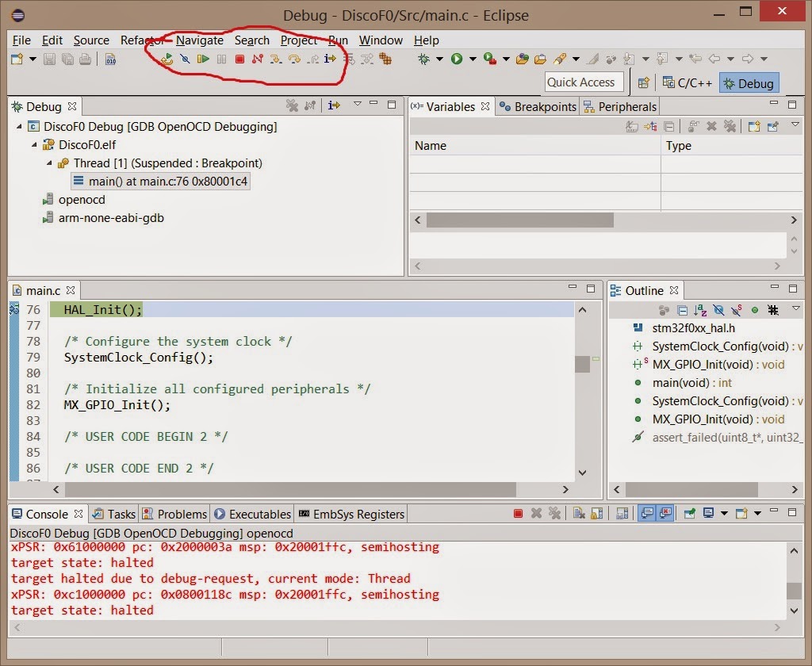The width and height of the screenshot is (812, 666).
Task: Open the Variables view menu triangle
Action: (795, 124)
